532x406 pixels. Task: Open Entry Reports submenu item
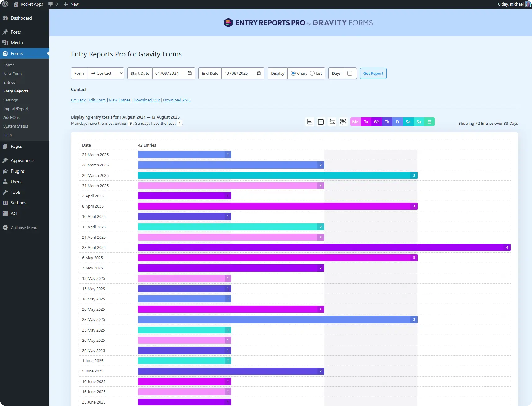click(16, 91)
